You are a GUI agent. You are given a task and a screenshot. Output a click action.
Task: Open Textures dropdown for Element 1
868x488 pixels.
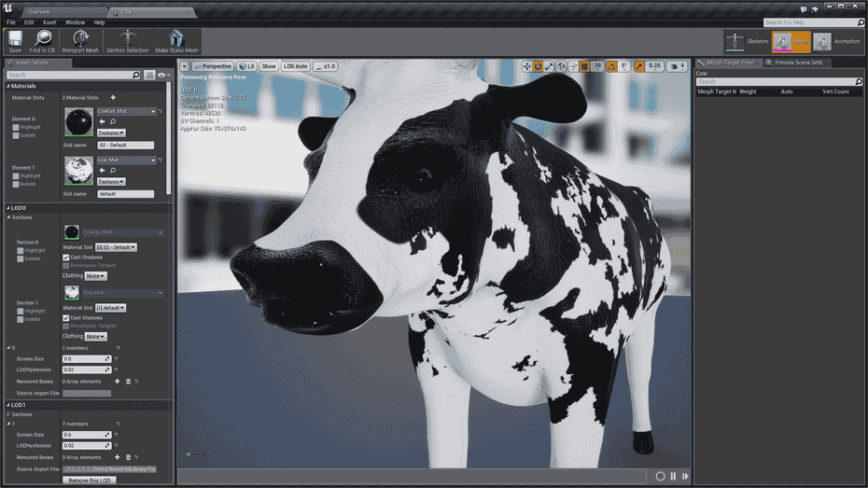111,181
